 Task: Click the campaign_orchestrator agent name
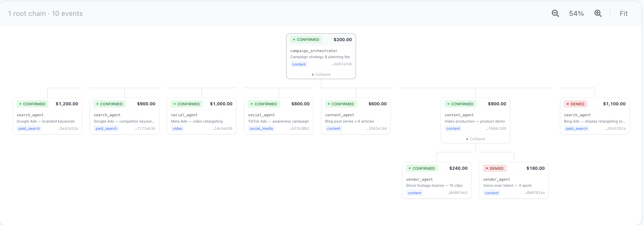tap(314, 51)
